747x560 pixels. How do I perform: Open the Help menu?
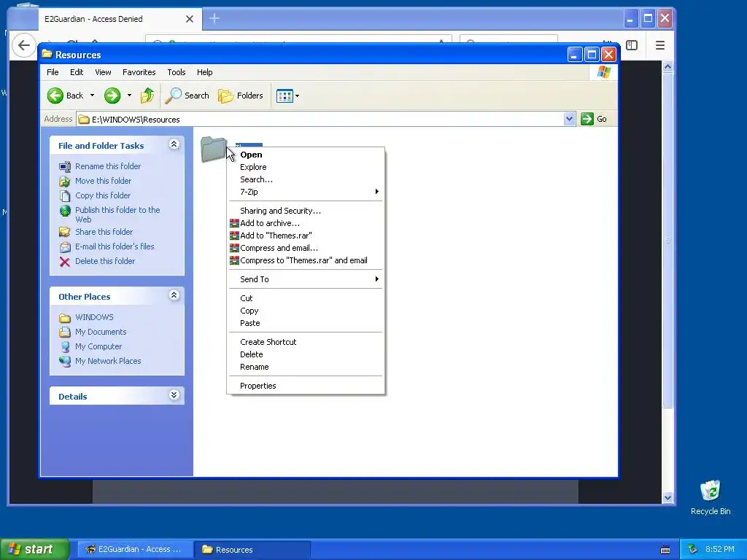point(205,72)
